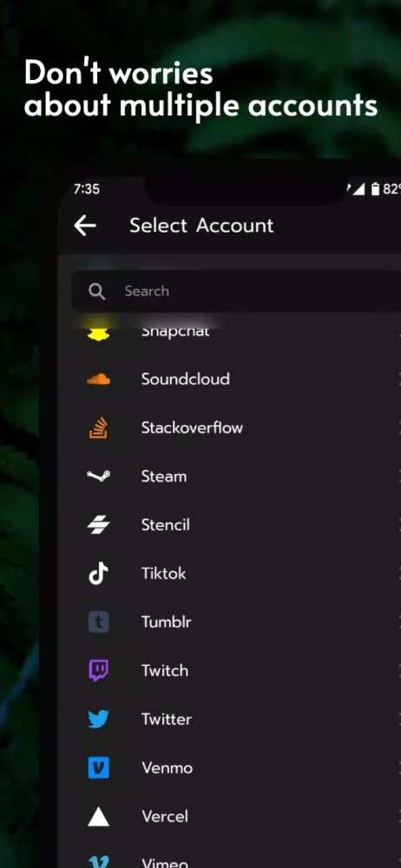401x868 pixels.
Task: Select the Twitter bird icon
Action: tap(99, 719)
